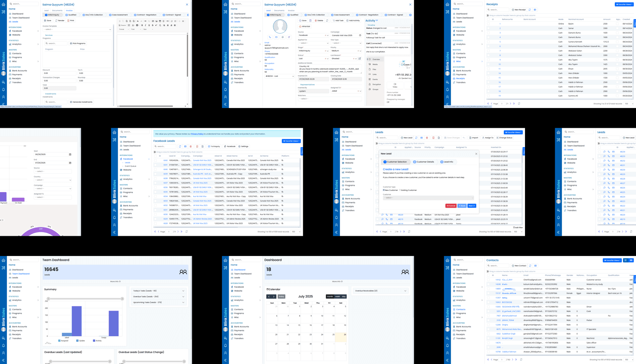
Task: Go to last page in Facebook Leads pager
Action: click(x=182, y=232)
